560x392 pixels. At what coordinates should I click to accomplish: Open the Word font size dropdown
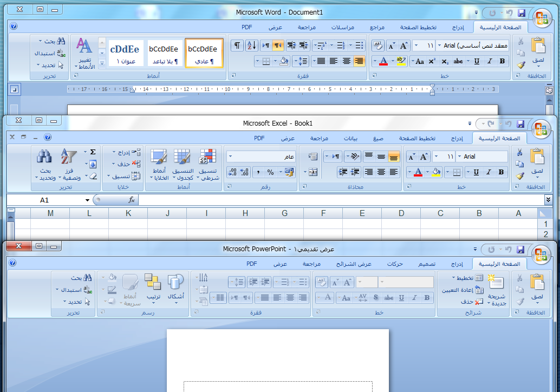[416, 45]
